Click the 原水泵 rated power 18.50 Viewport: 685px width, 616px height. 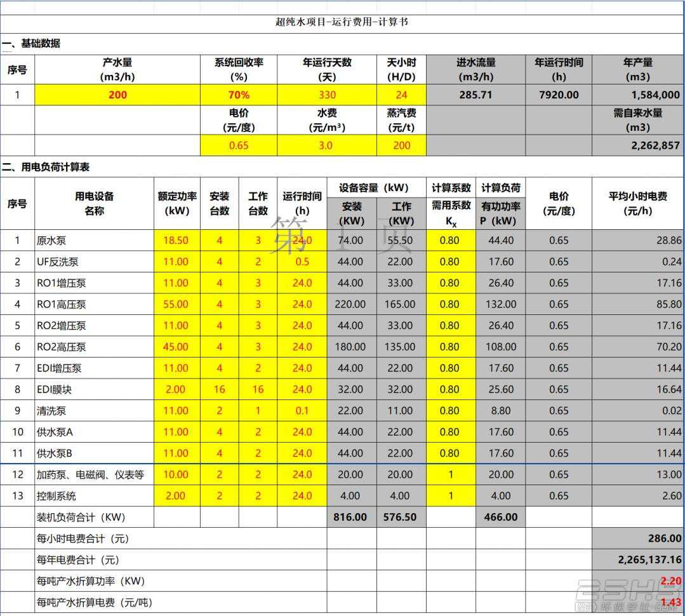[177, 240]
